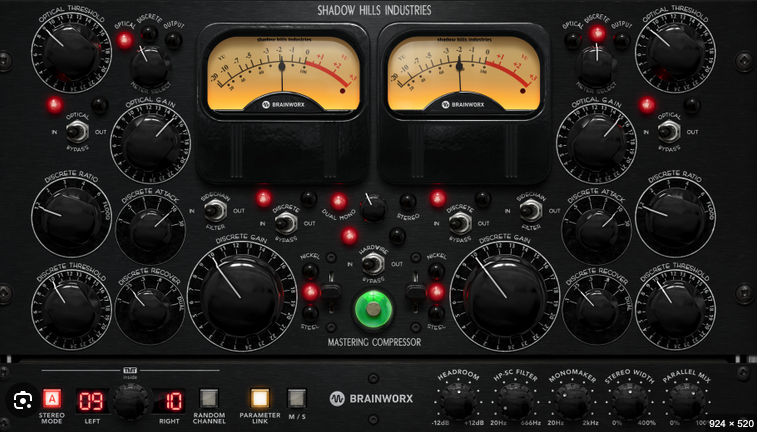Select Nickel transformer lamp on left channel
757x432 pixels.
tap(310, 271)
